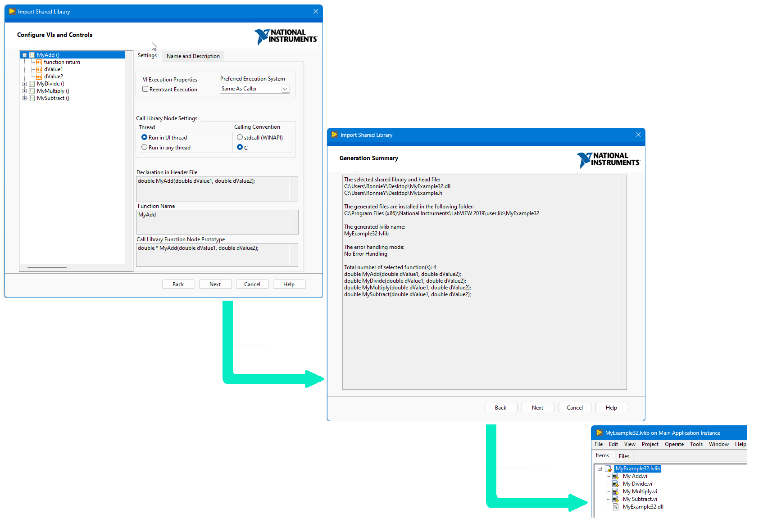This screenshot has height=532, width=763.
Task: Click the MyAdd function tree icon
Action: click(x=32, y=55)
